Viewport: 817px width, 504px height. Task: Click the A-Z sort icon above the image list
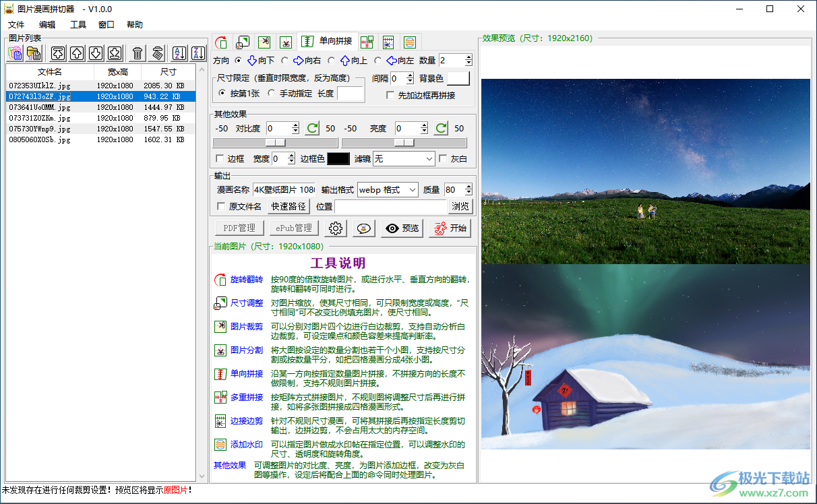[x=178, y=53]
